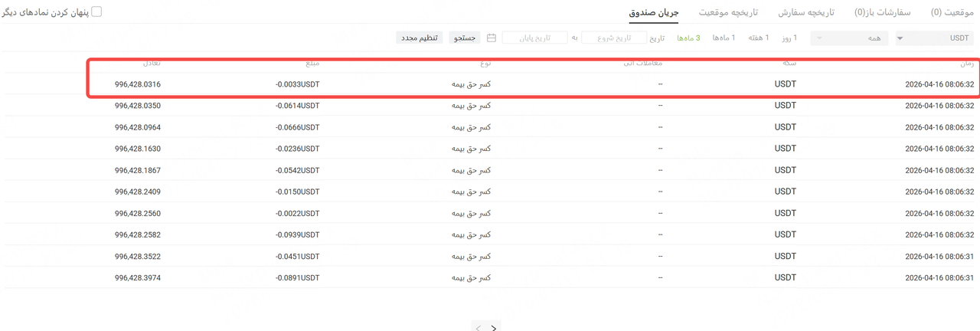Expand the همه type dropdown
This screenshot has width=980, height=331.
850,38
